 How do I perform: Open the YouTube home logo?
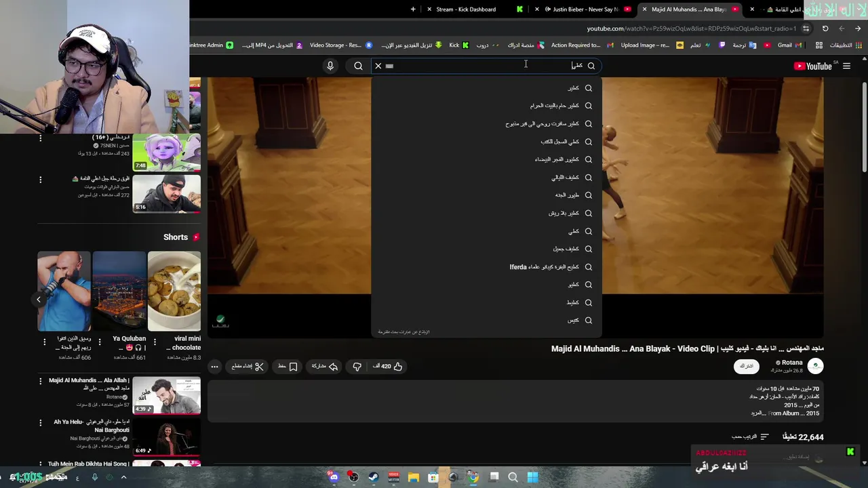pos(812,66)
